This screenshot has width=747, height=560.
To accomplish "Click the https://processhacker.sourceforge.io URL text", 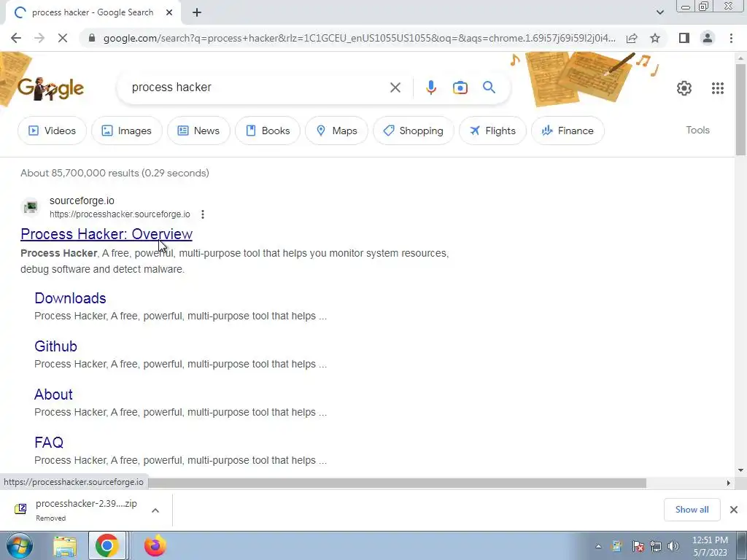I will (x=120, y=214).
